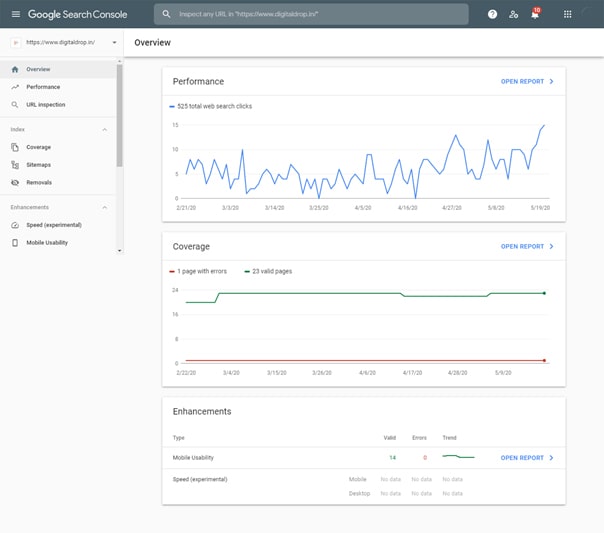604x533 pixels.
Task: Click the Coverage pages icon
Action: click(x=15, y=147)
